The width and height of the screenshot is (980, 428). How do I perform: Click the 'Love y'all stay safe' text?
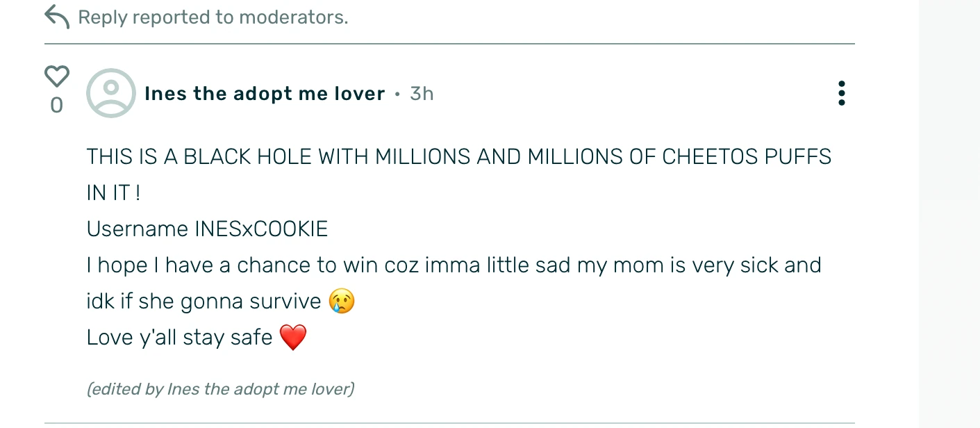coord(179,338)
